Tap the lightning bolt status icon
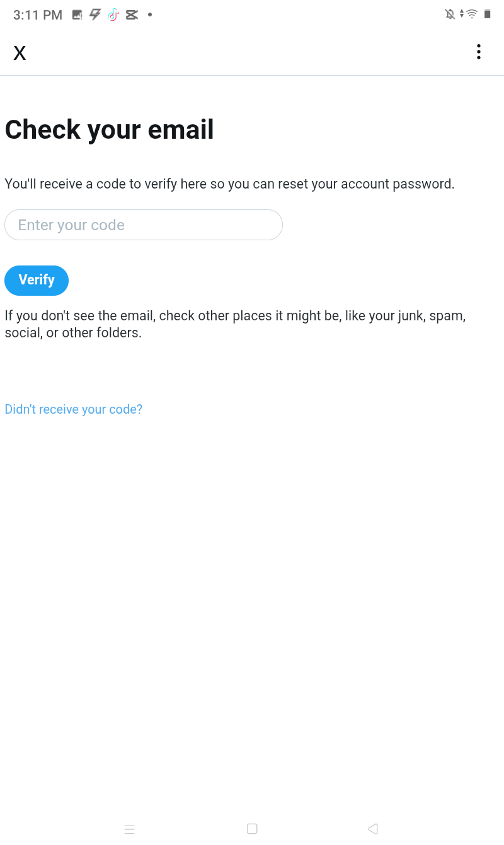Image resolution: width=504 pixels, height=845 pixels. [x=95, y=15]
